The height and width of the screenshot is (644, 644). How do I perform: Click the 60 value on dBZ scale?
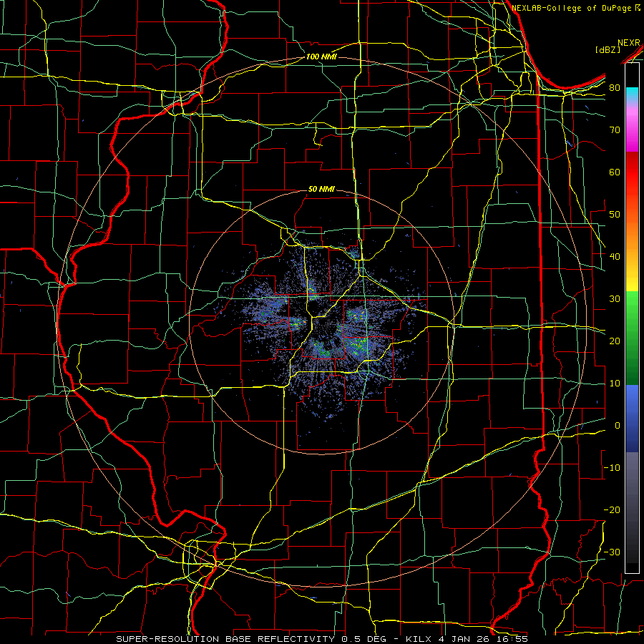click(615, 172)
